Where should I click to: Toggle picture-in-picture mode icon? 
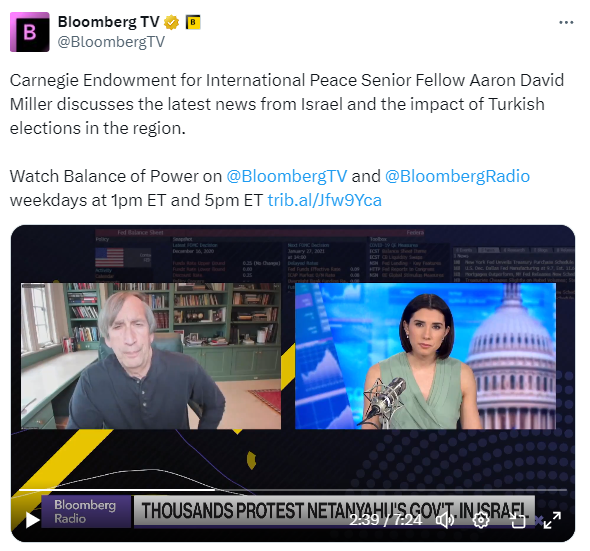(518, 521)
